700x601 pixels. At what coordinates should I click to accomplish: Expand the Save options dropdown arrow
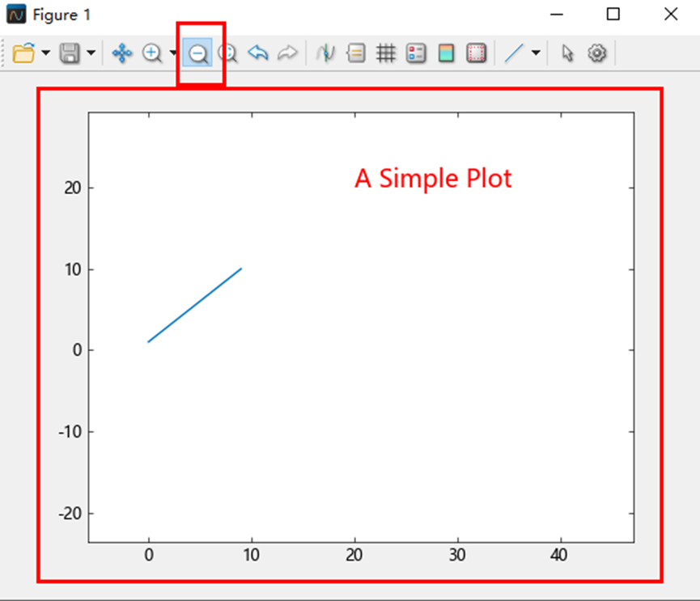pos(91,53)
